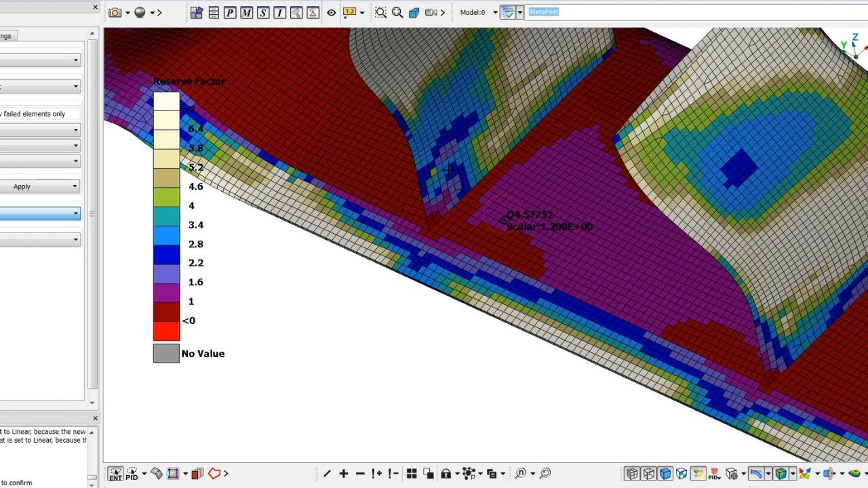Click the video camera icon
Screen dimensions: 868x488
tap(431, 12)
